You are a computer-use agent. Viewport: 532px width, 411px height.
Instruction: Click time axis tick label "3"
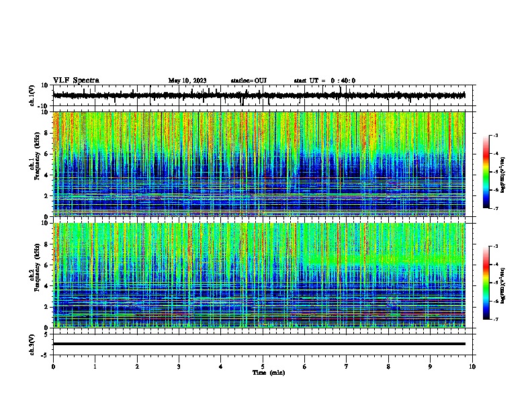pyautogui.click(x=179, y=367)
